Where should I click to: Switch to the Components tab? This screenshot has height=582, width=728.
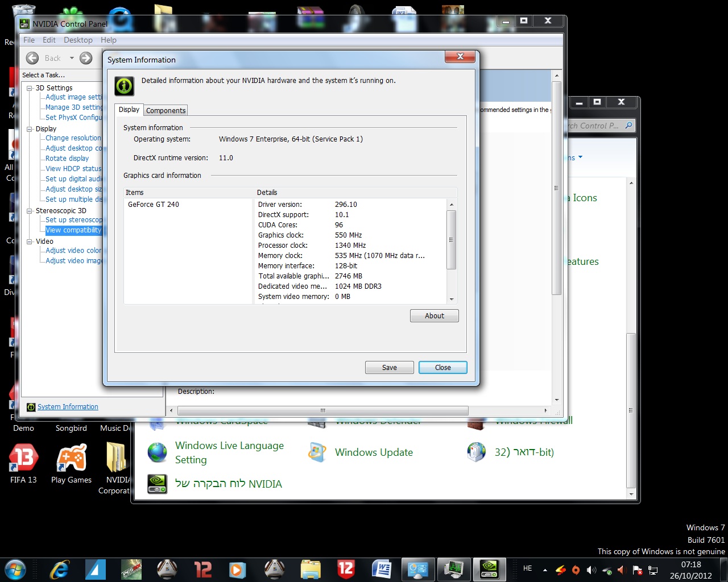[166, 110]
